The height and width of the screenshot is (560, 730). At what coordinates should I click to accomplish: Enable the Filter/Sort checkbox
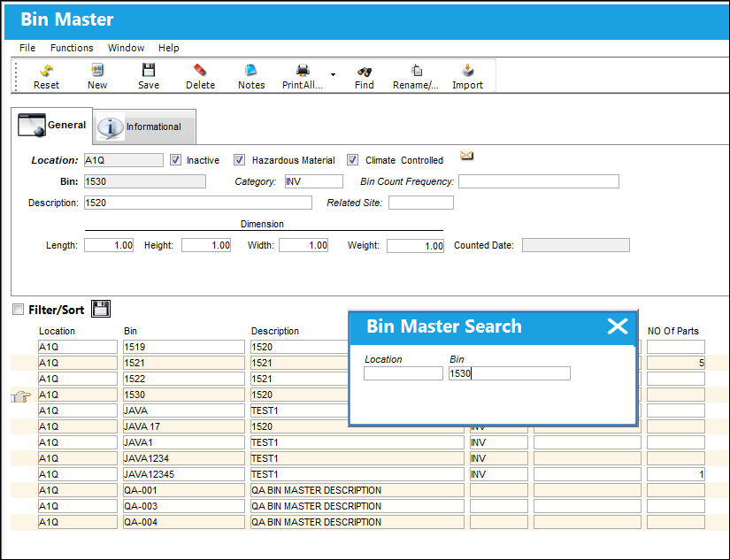click(x=19, y=310)
